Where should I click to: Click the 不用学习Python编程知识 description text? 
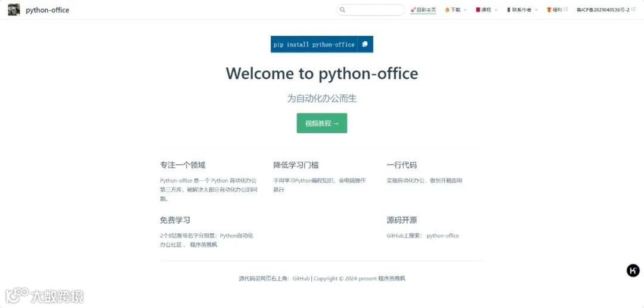pyautogui.click(x=320, y=185)
